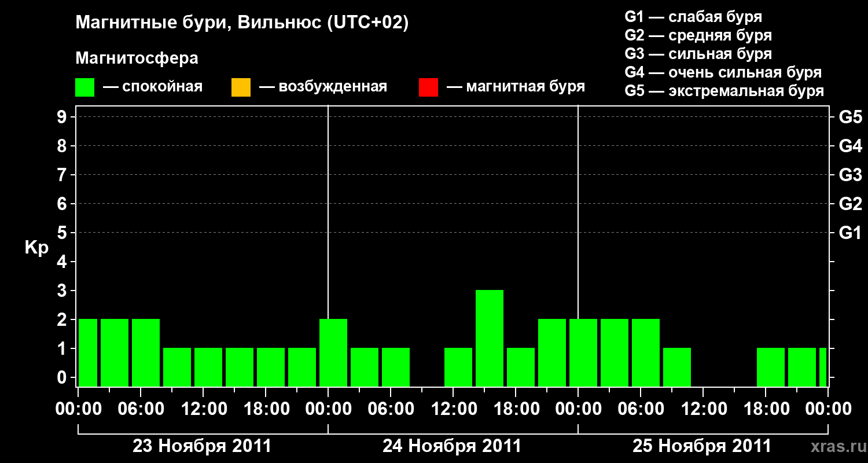
Task: Click the 06:00 time label under 25 November
Action: [x=642, y=409]
